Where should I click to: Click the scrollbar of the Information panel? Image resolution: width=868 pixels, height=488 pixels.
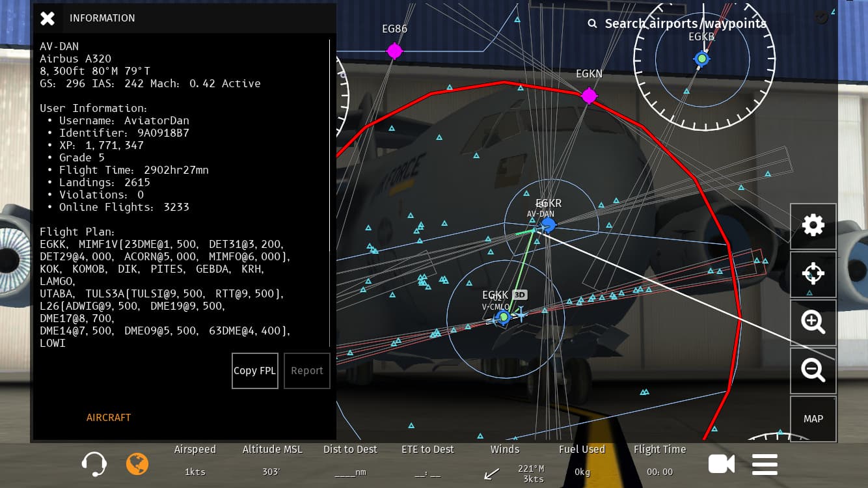coord(331,193)
